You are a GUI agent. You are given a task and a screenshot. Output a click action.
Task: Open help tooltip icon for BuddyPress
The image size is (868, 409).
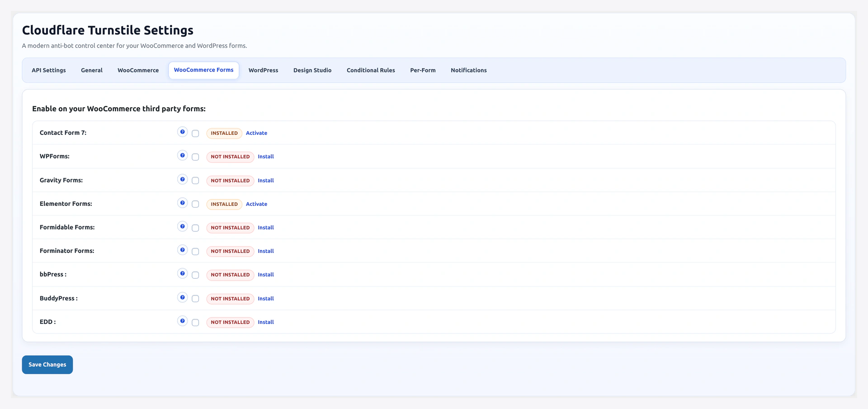[182, 298]
